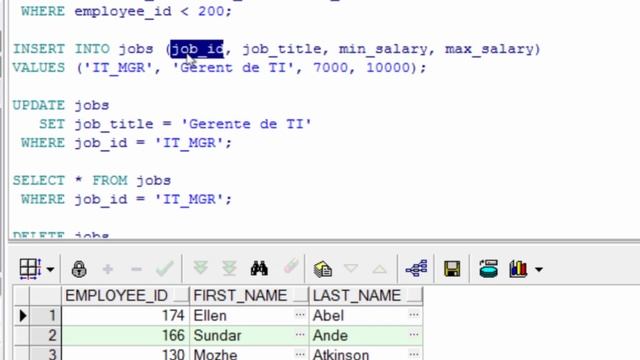Click 'job_title' in the INSERT column list
This screenshot has width=640, height=360.
pos(282,49)
